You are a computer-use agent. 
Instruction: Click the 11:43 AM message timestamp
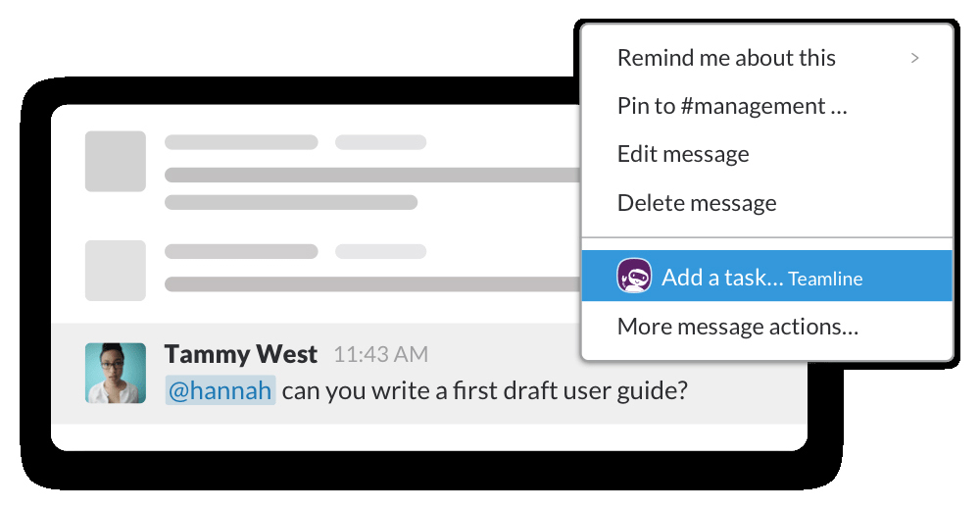[380, 355]
